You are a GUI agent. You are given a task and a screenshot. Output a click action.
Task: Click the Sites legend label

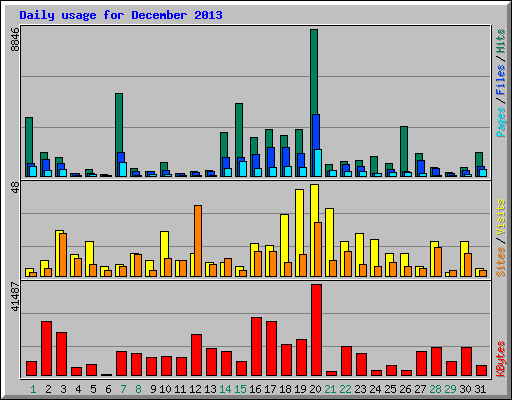pos(501,262)
